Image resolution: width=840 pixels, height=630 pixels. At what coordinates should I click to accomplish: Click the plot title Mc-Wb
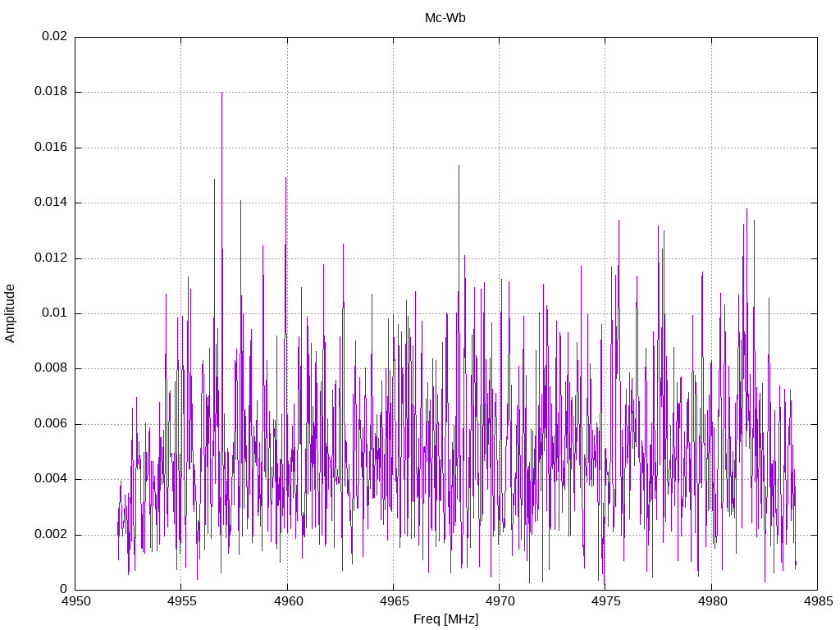[445, 18]
